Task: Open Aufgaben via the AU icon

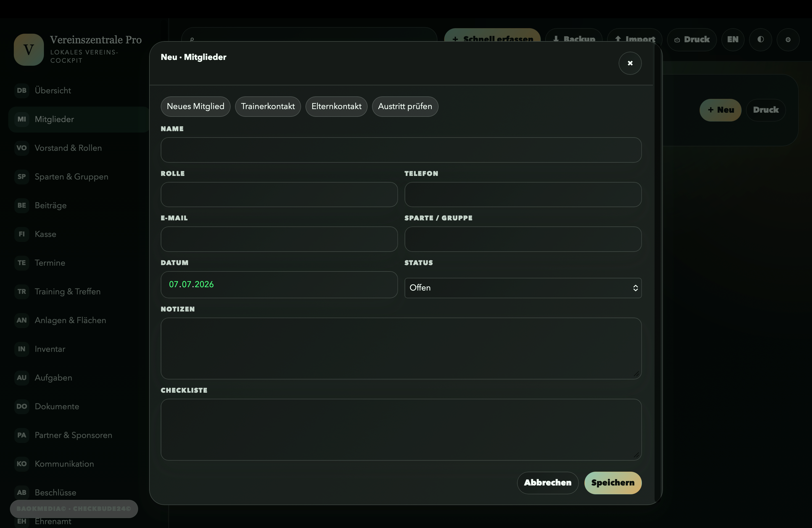Action: [x=22, y=377]
